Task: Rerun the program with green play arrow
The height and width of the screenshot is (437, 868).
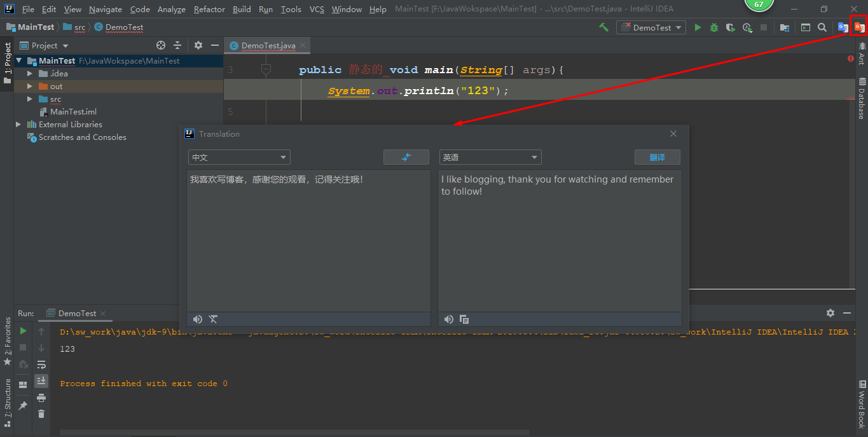Action: (x=22, y=331)
